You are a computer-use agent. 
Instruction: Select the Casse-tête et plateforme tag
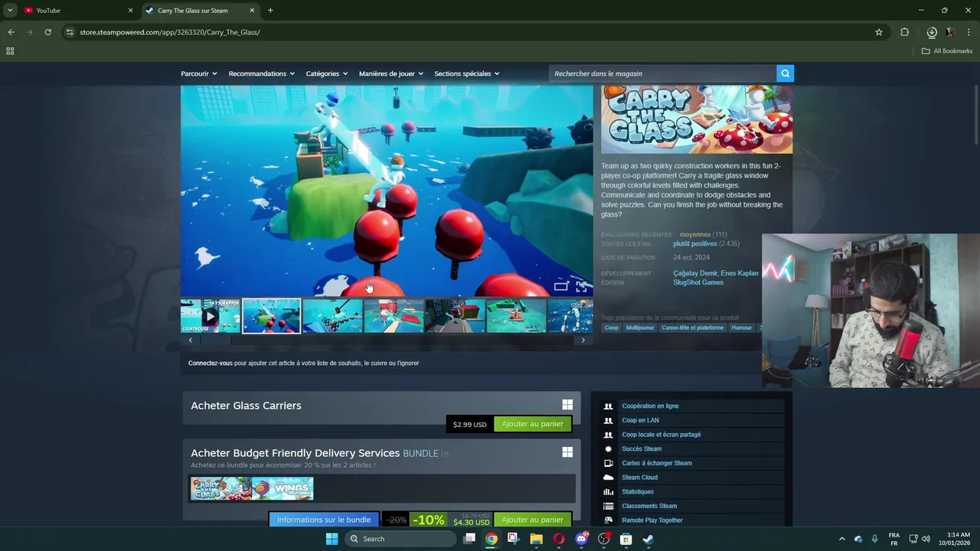tap(693, 328)
